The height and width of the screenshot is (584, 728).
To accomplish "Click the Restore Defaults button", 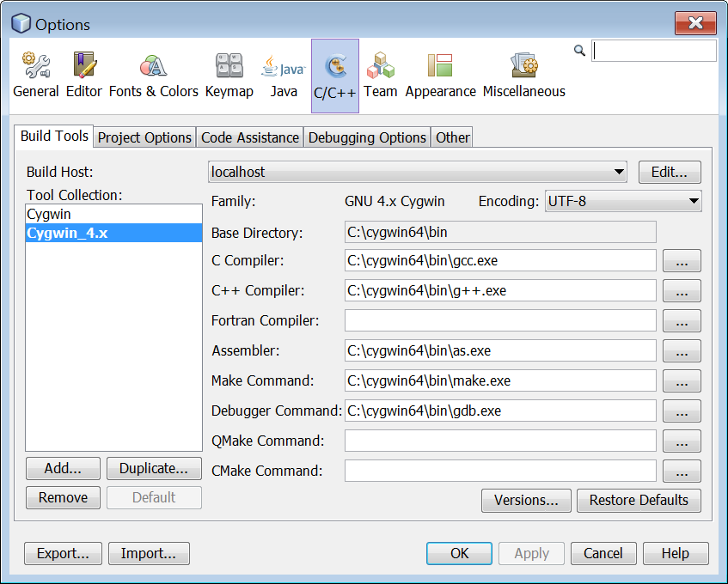I will (x=639, y=501).
